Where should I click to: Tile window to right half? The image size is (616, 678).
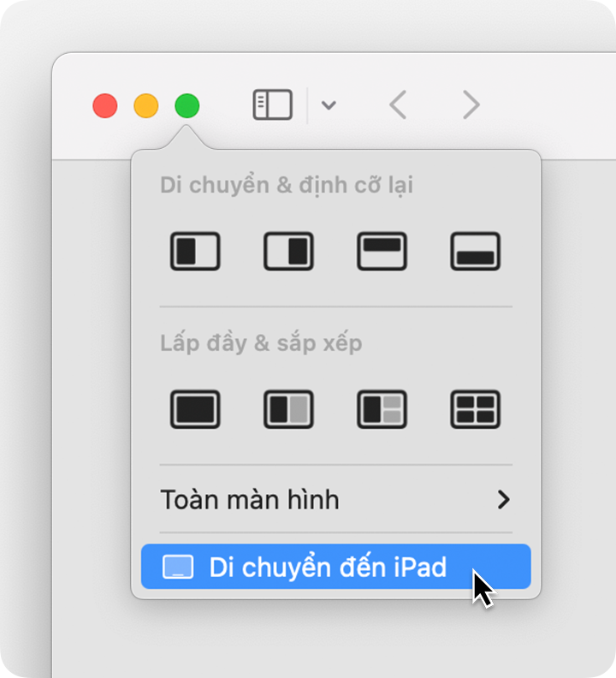pos(288,251)
